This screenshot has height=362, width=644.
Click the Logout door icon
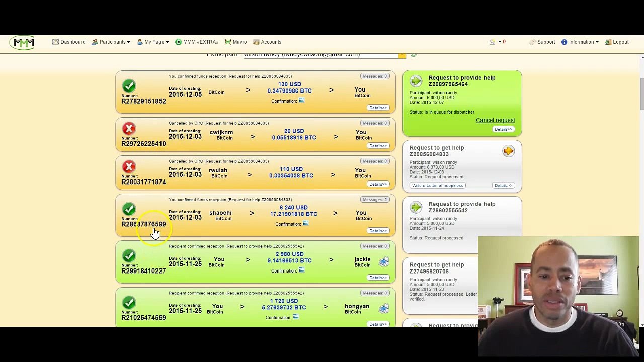click(608, 42)
